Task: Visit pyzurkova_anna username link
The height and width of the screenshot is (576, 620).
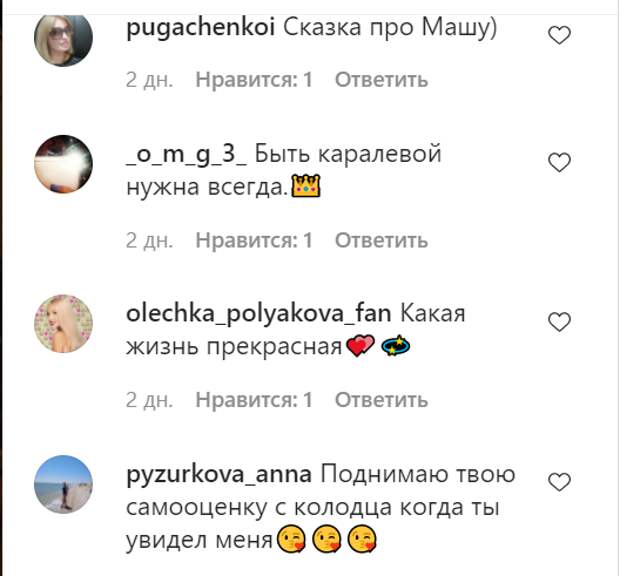Action: pyautogui.click(x=219, y=475)
